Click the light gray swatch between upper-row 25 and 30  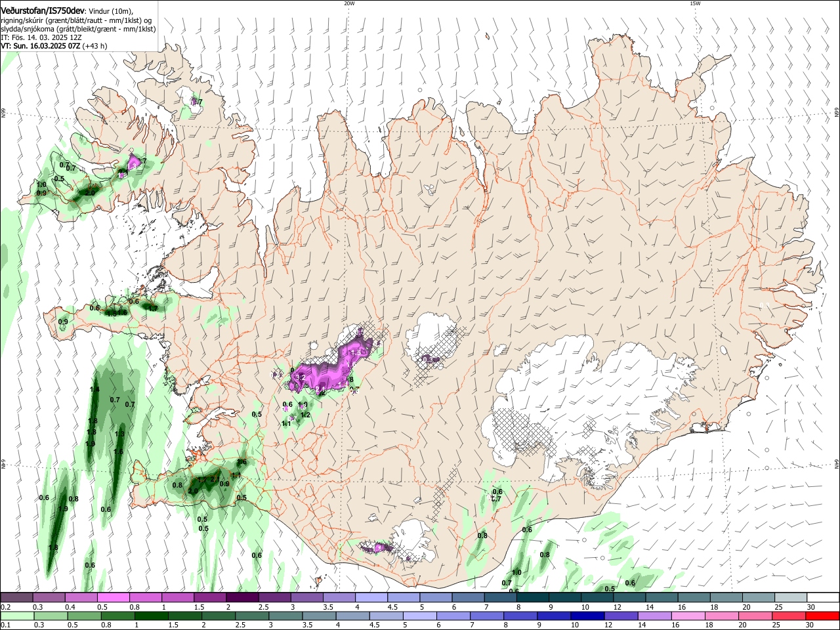tap(790, 598)
